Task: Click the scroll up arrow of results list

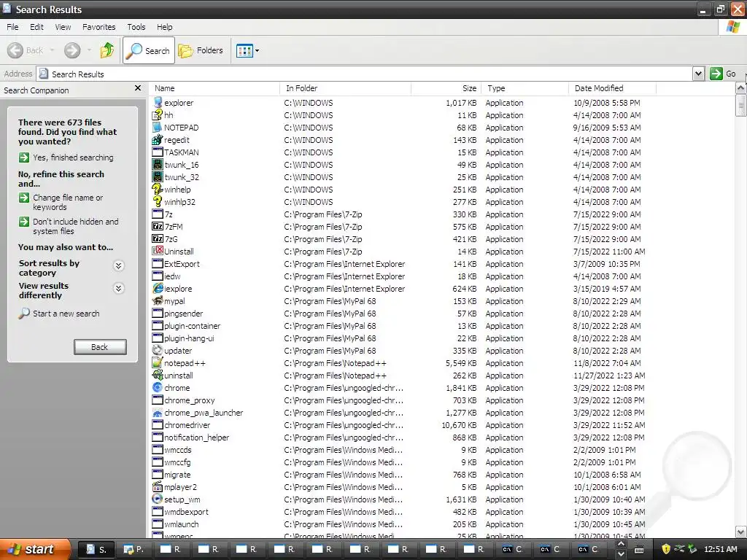Action: coord(741,88)
